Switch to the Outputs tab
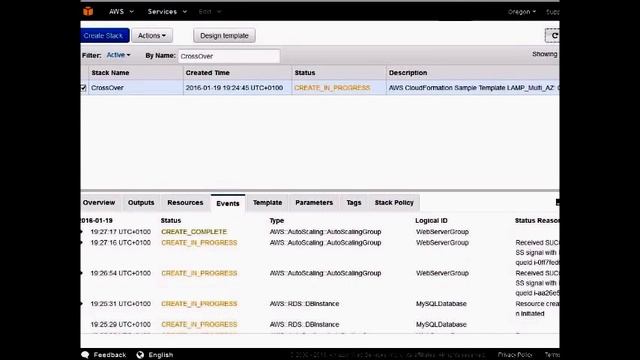Screen dimensions: 640x360 (141, 202)
